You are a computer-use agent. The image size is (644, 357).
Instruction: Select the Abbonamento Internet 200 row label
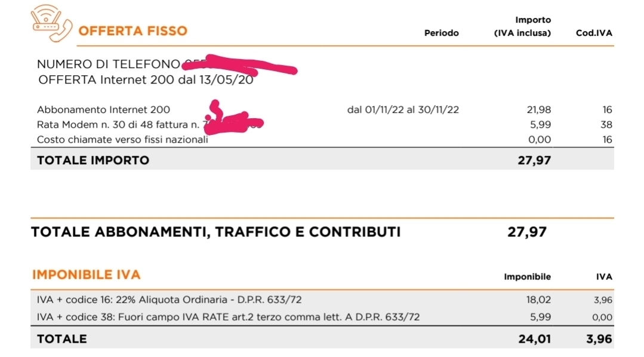[103, 110]
